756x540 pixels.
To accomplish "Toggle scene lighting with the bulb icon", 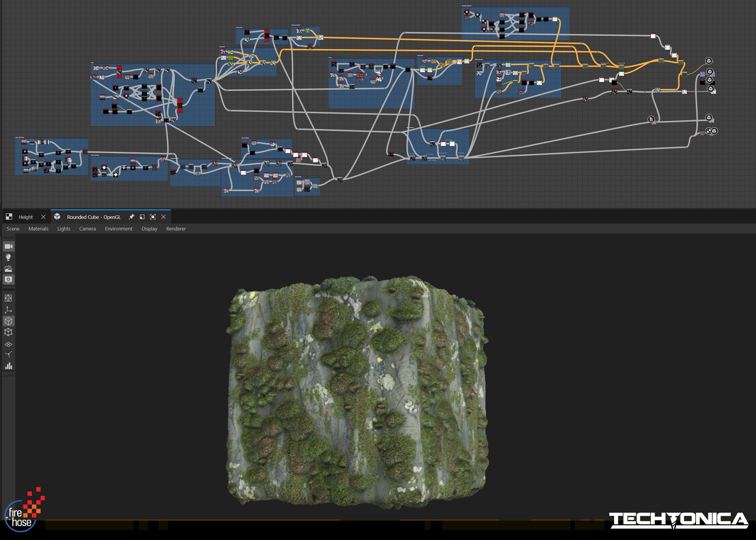I will 9,257.
